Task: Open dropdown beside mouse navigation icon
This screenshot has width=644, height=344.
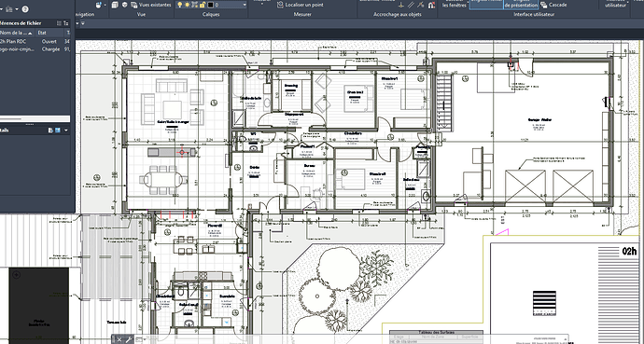Action: (x=105, y=5)
